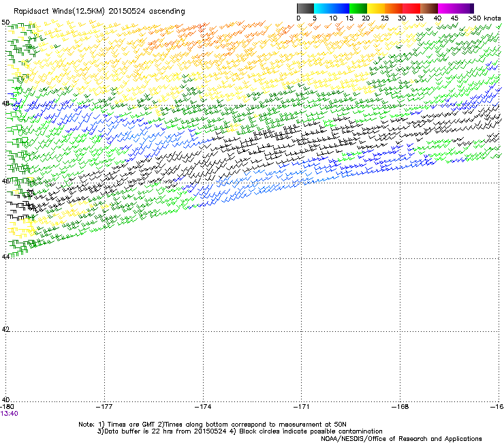The width and height of the screenshot is (504, 443).
Task: Click the legend value '10'
Action: (x=332, y=18)
